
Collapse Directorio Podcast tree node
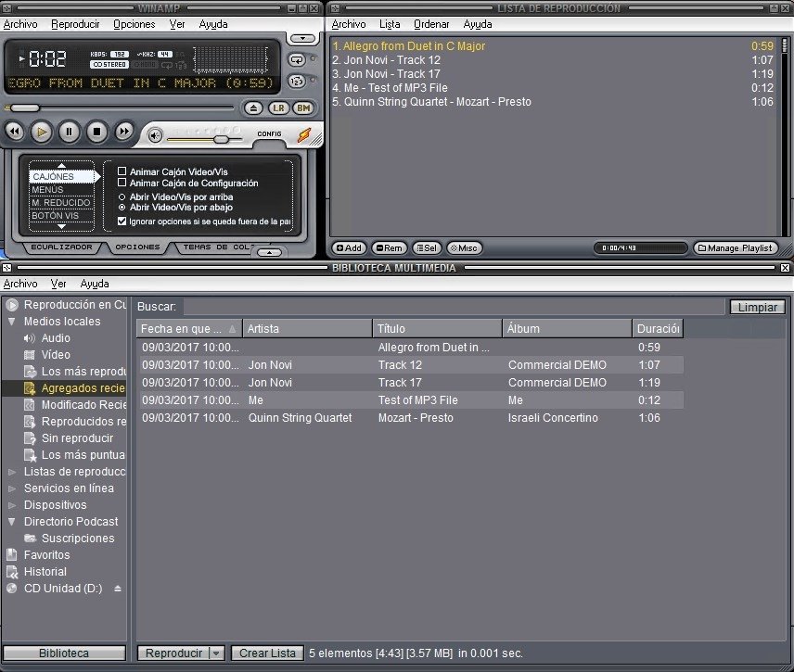(12, 522)
